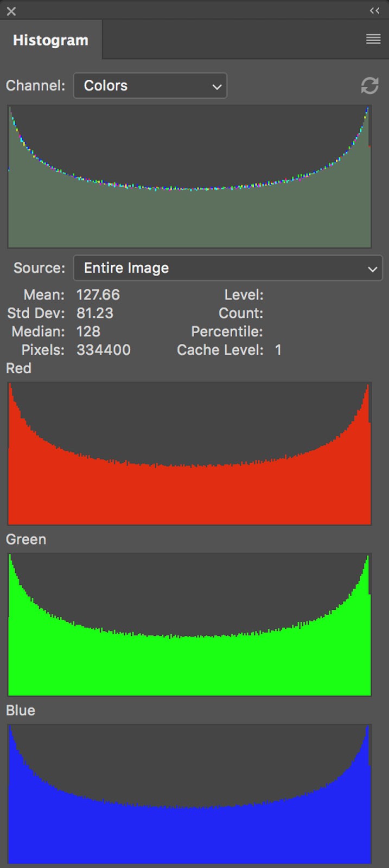This screenshot has width=389, height=868.
Task: Open the Histogram panel options menu
Action: click(x=373, y=39)
